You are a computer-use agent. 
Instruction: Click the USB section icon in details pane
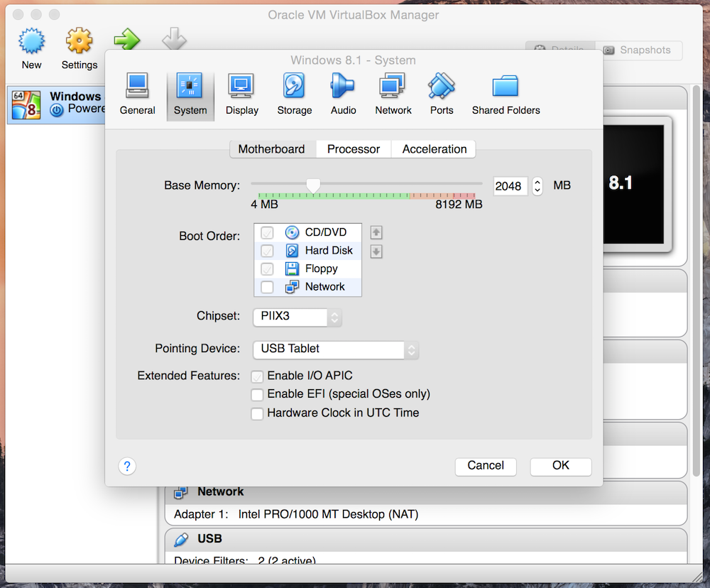click(x=181, y=539)
